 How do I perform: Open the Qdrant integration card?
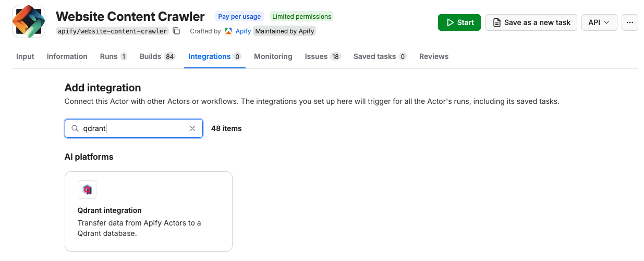149,211
